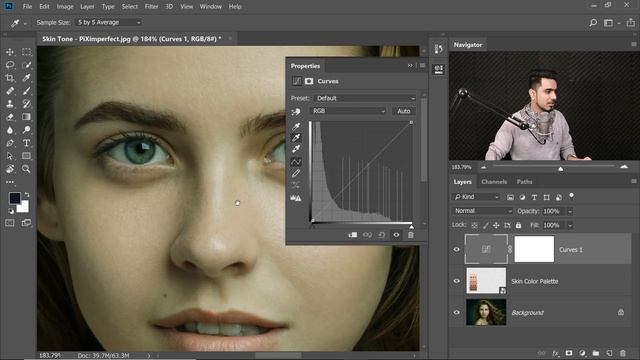The height and width of the screenshot is (360, 640).
Task: Open the search icon in options bar
Action: [x=593, y=23]
